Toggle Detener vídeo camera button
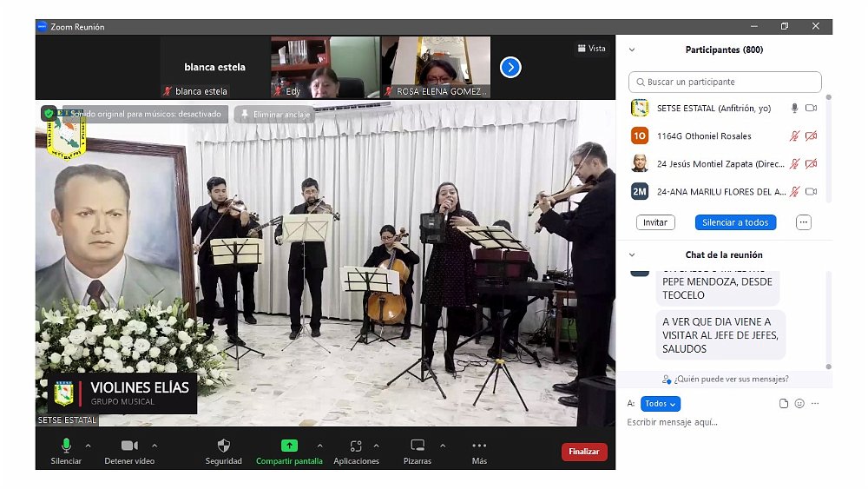This screenshot has height=489, width=868. click(x=129, y=446)
